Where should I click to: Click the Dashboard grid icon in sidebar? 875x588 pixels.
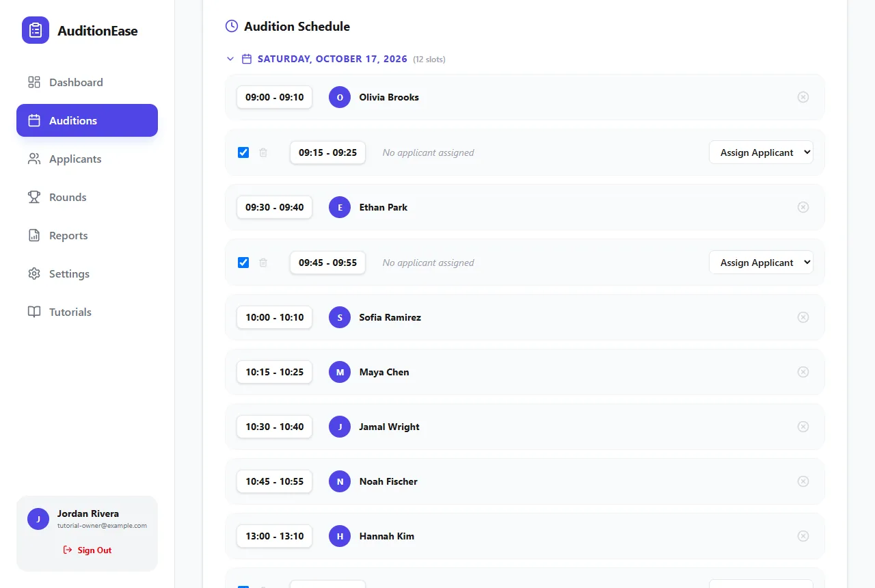[x=34, y=82]
